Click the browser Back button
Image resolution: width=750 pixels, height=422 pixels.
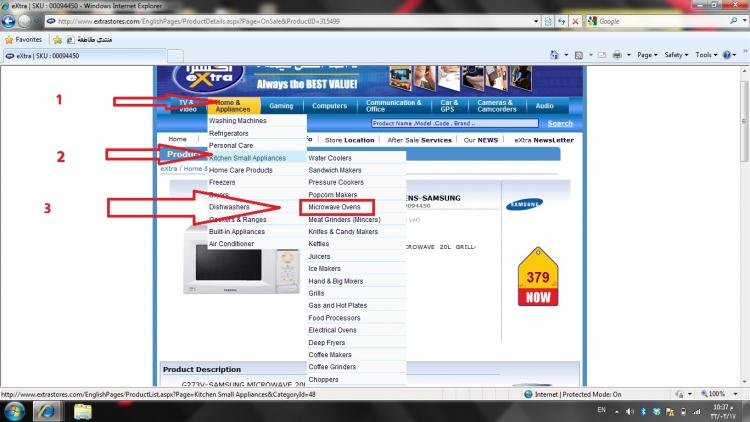click(x=11, y=21)
